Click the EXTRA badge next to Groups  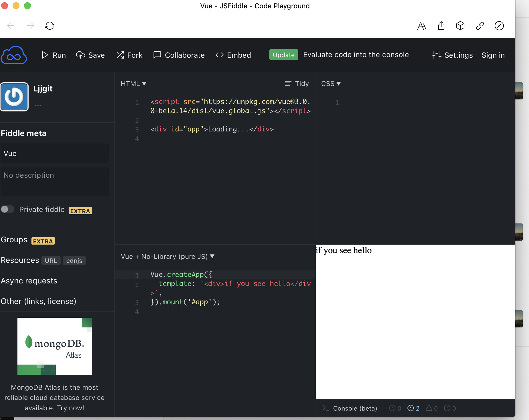click(x=43, y=241)
